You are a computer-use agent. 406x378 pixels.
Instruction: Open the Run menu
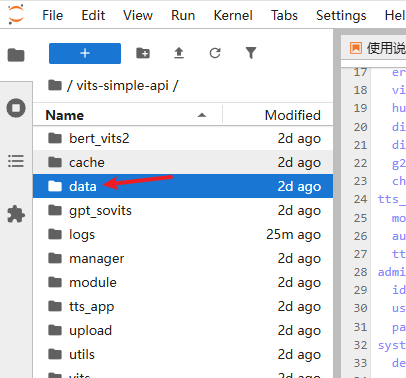click(x=183, y=15)
